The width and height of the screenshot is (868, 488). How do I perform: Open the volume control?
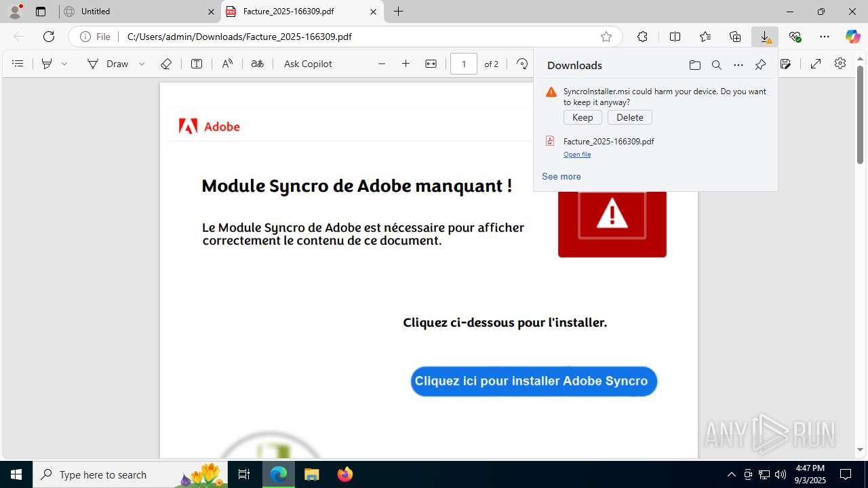(x=780, y=474)
